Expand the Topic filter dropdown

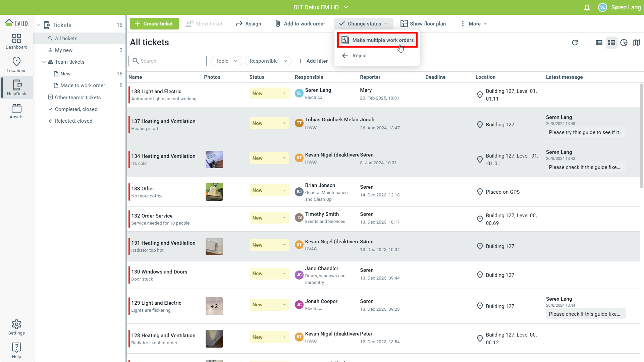tap(226, 61)
